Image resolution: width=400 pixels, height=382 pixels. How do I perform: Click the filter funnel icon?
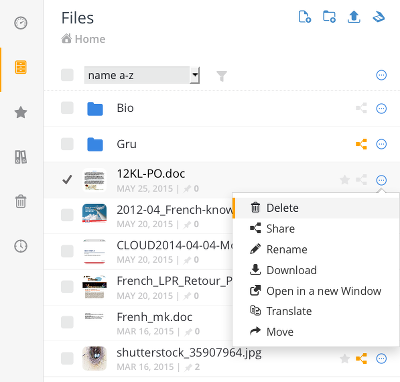[x=222, y=76]
